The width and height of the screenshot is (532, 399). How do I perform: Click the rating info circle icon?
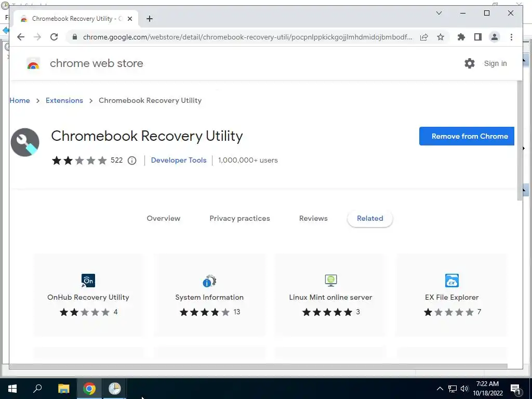point(132,161)
